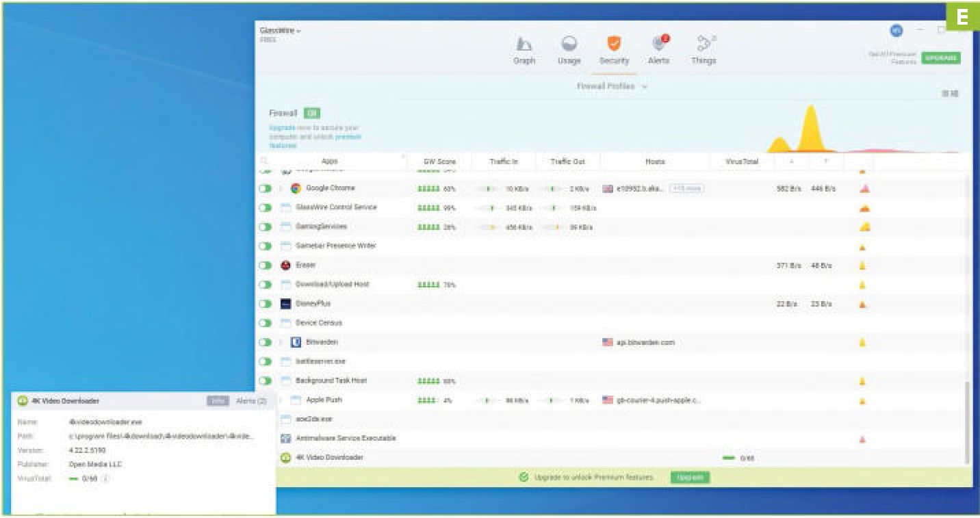Click the VirusTotal info icon in details popup

(105, 479)
